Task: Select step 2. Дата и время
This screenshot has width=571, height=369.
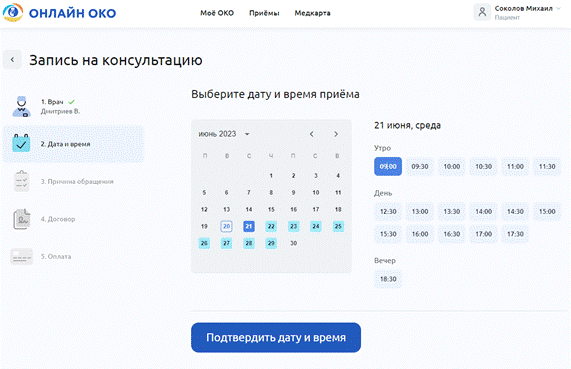Action: 74,144
